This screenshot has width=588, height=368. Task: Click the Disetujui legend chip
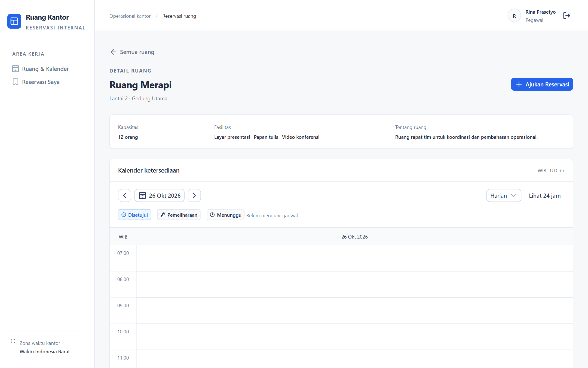click(134, 215)
